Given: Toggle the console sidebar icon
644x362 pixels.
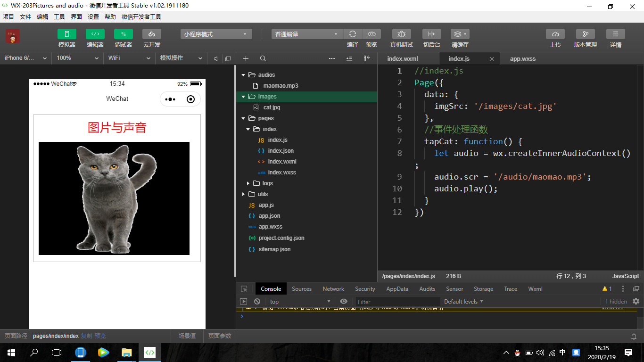Looking at the screenshot, I should (243, 302).
